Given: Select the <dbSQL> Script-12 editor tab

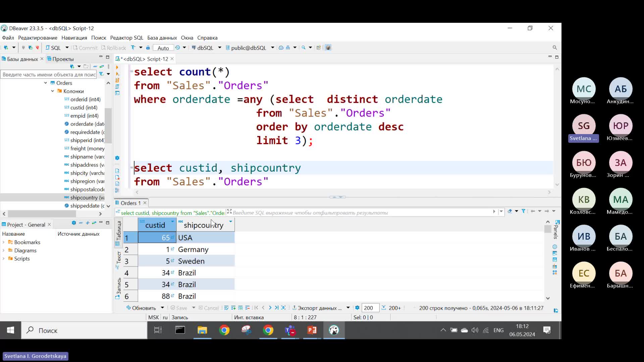Looking at the screenshot, I should point(144,59).
